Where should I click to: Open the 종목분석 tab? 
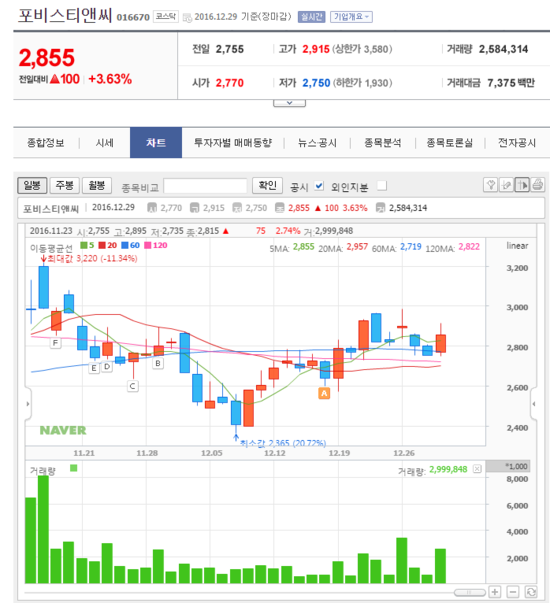pyautogui.click(x=383, y=143)
